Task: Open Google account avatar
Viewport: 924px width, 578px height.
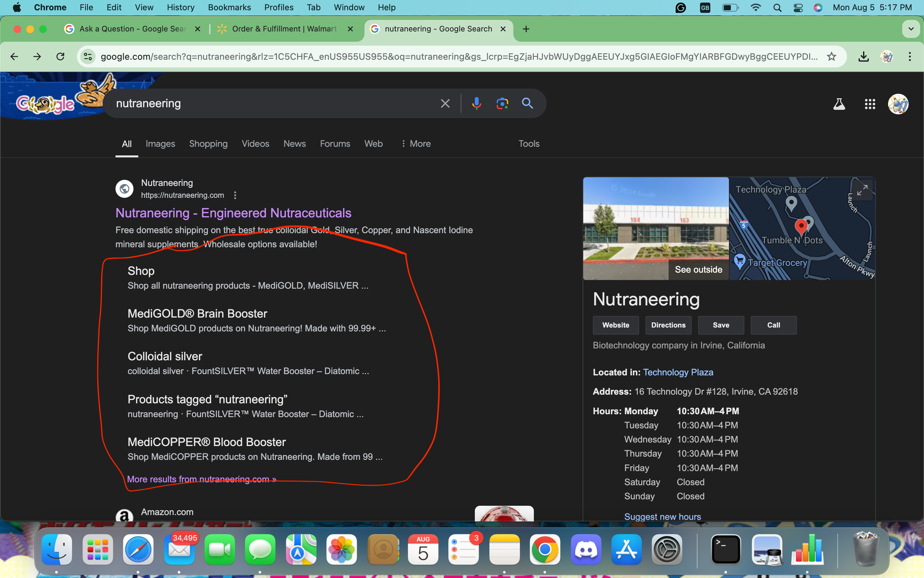Action: [x=898, y=104]
